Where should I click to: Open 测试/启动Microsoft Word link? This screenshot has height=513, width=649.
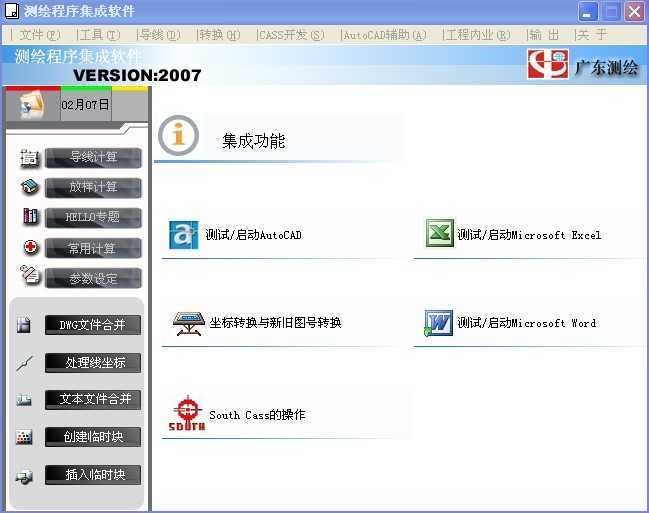[527, 323]
